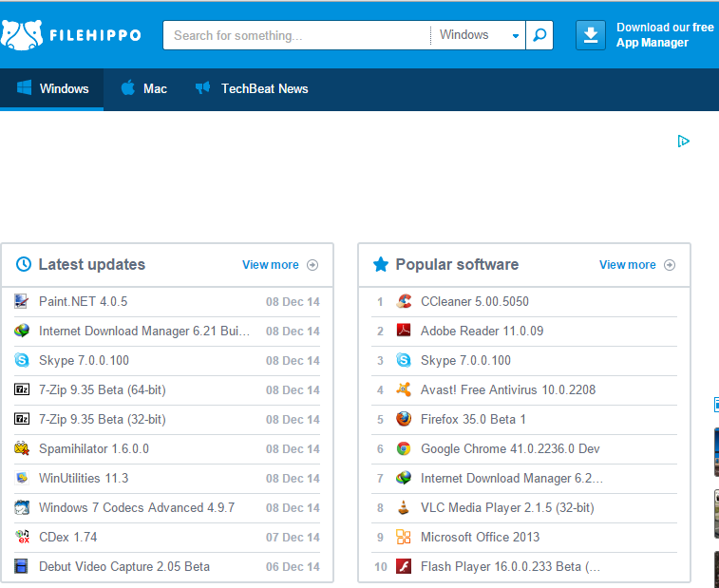Open Avast! Free Antivirus 10.0.2208 link
Screen dimensions: 719x588
(x=508, y=389)
